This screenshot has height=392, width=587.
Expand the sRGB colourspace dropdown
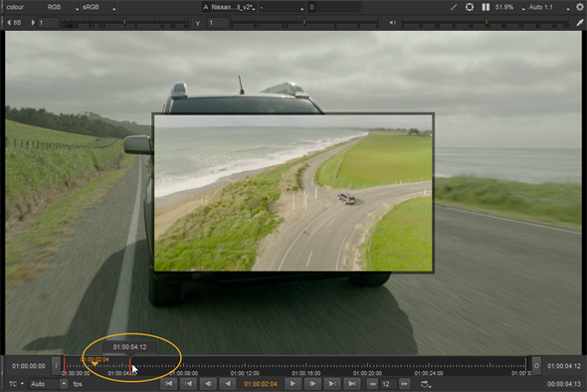pyautogui.click(x=98, y=7)
